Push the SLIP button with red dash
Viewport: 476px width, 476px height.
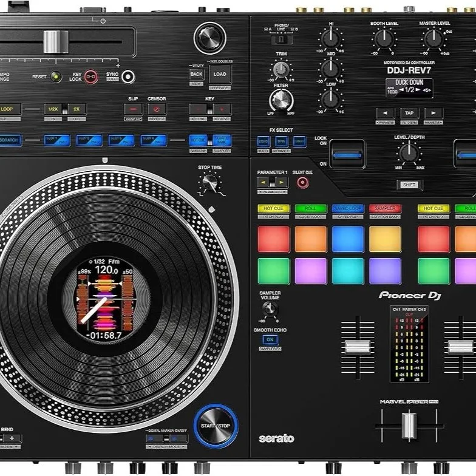pyautogui.click(x=133, y=109)
